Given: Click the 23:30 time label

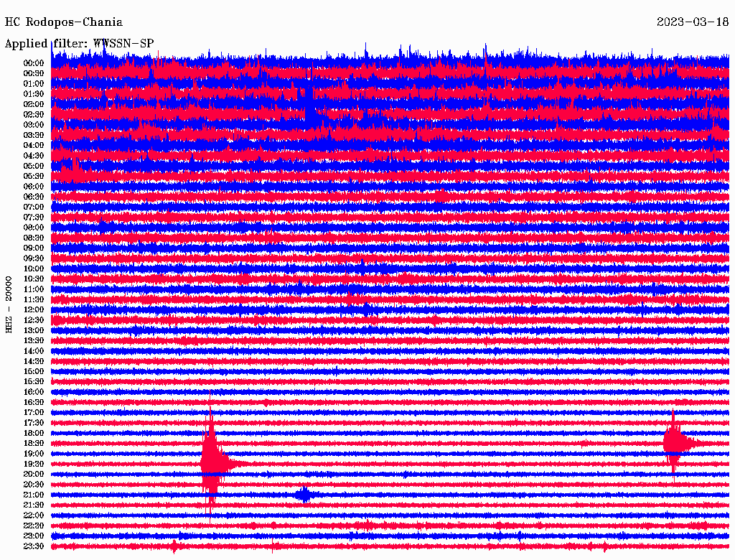Looking at the screenshot, I should (34, 546).
